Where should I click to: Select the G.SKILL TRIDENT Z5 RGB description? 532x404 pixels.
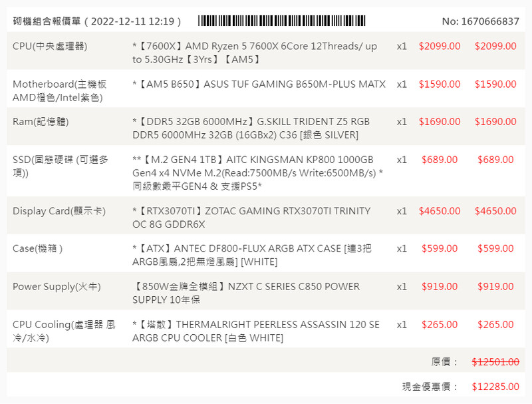click(x=251, y=128)
